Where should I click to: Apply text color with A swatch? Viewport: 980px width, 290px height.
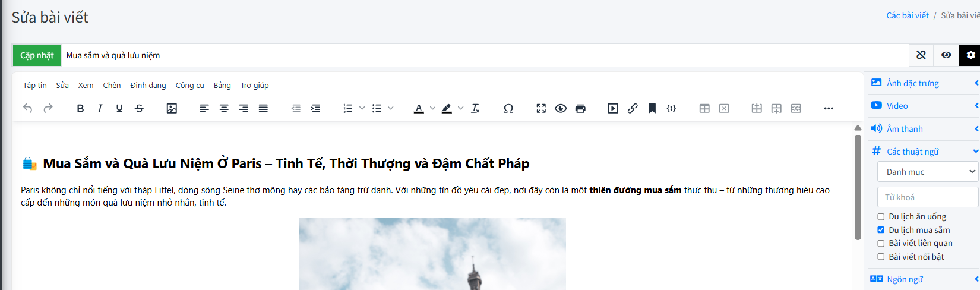click(x=419, y=108)
